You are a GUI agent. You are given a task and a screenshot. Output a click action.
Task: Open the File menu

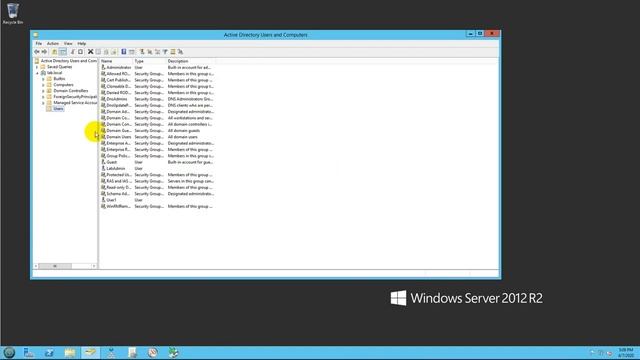(38, 43)
